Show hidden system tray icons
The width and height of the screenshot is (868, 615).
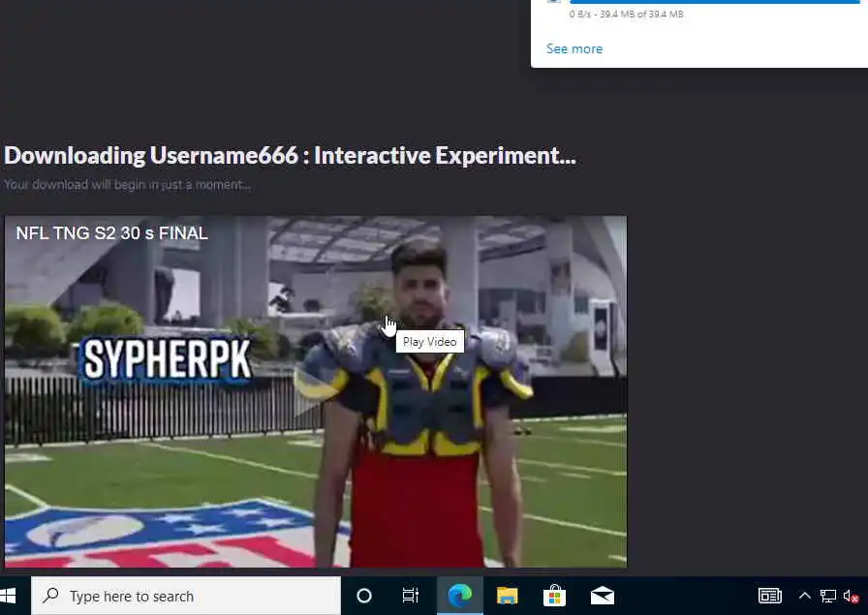pyautogui.click(x=805, y=597)
